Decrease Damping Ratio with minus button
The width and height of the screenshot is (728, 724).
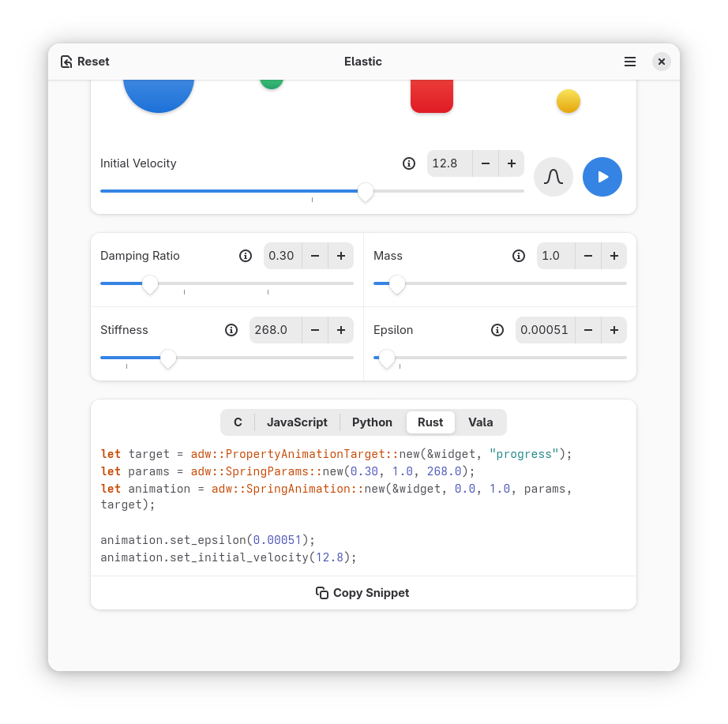coord(315,256)
